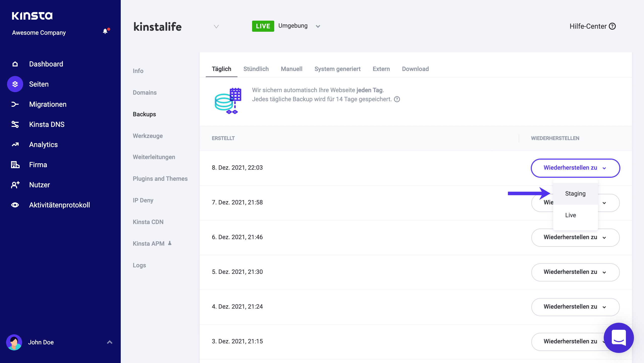Open the Hilfe-Center link
This screenshot has height=363, width=644.
click(592, 26)
